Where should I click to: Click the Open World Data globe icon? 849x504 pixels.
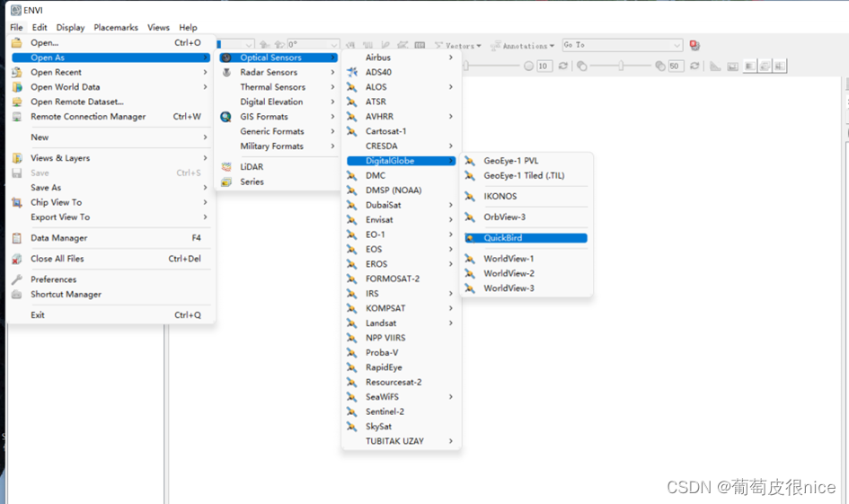17,86
